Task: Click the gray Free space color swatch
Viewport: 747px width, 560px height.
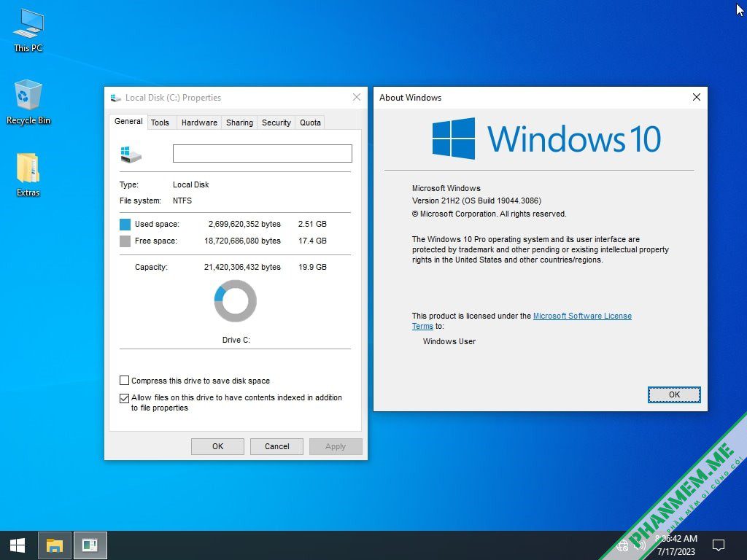Action: pos(125,241)
